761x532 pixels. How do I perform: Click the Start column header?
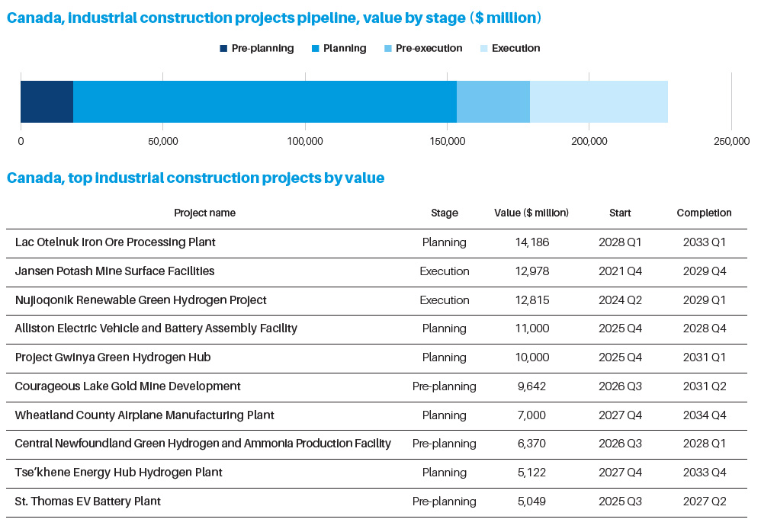pyautogui.click(x=620, y=213)
